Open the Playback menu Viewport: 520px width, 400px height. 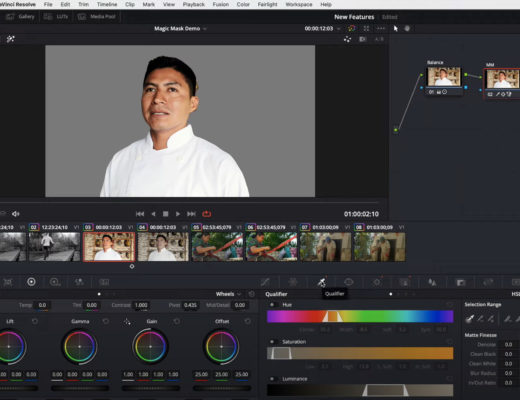click(x=194, y=4)
